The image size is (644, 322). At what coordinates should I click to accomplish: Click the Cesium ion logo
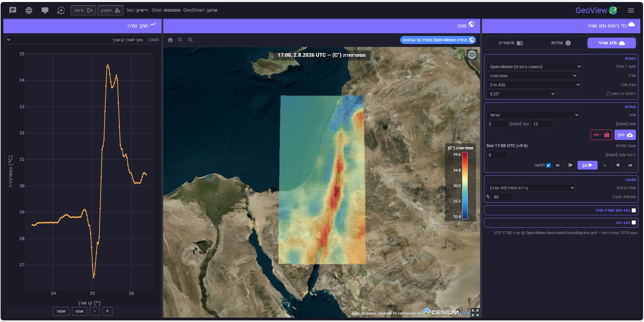(x=446, y=312)
